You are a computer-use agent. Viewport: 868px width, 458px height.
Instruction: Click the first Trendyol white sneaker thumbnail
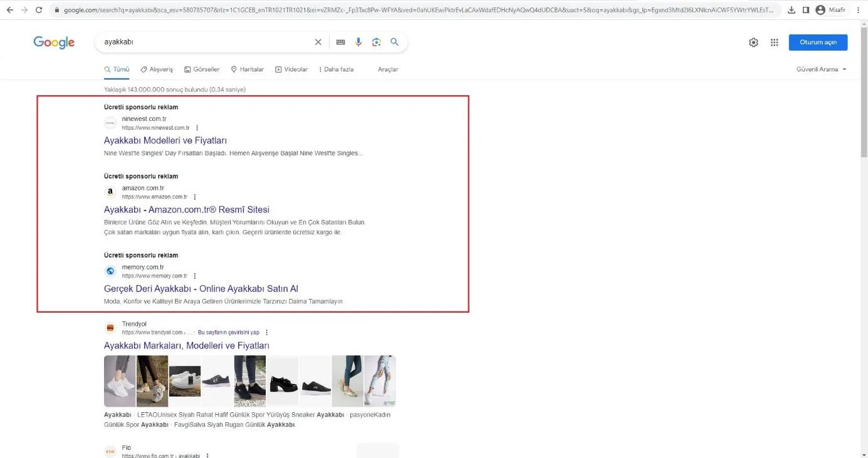pos(120,382)
